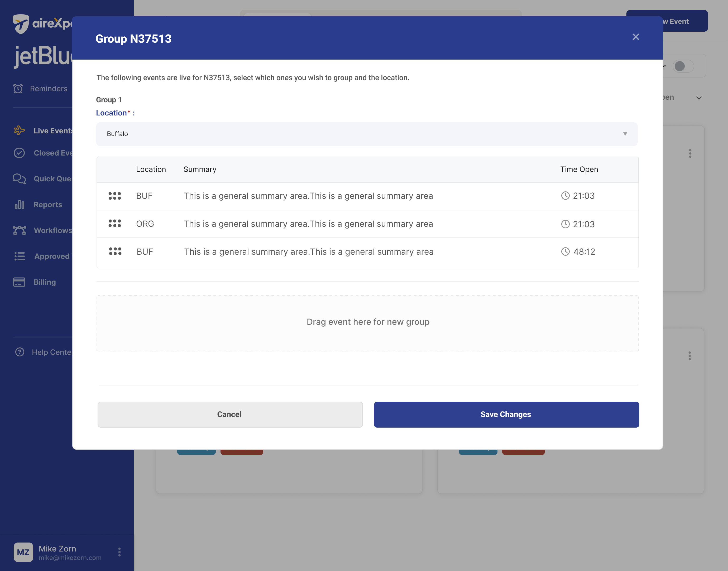Click the 48:12 time value

click(x=585, y=252)
